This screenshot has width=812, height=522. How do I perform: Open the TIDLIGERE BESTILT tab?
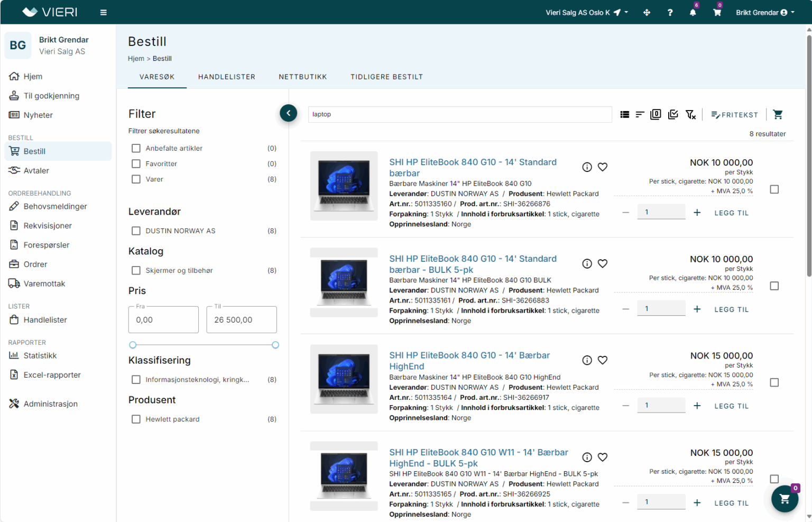[386, 77]
